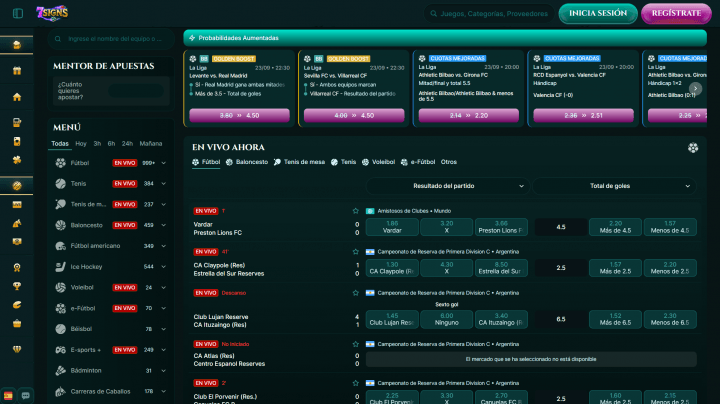720x404 pixels.
Task: Click the INICIA SESIÓN button
Action: pos(598,13)
